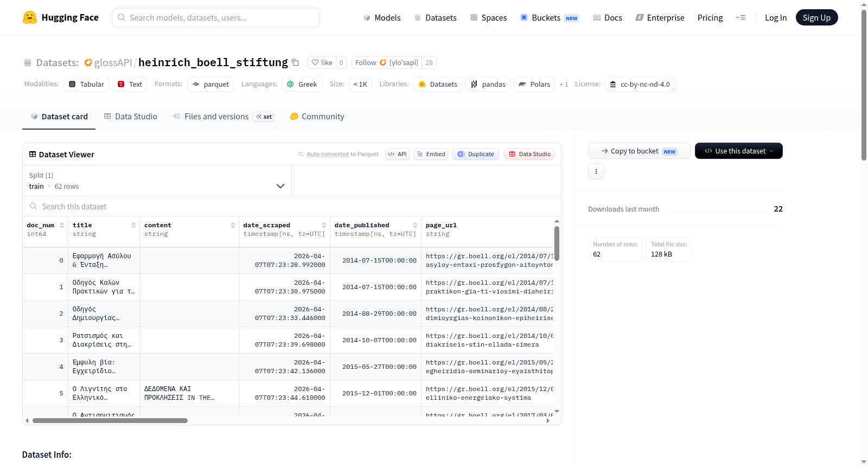Click the Dataset Viewer table icon
The width and height of the screenshot is (868, 467).
tap(33, 154)
